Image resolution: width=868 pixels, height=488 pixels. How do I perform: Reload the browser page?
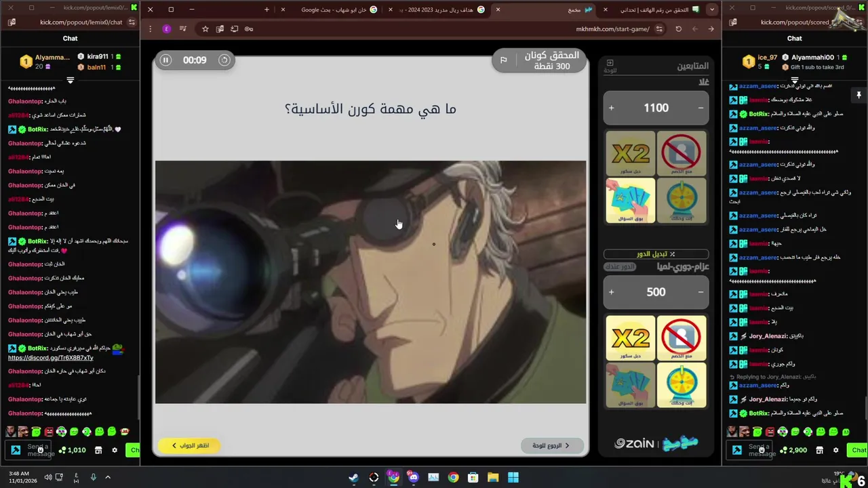678,29
